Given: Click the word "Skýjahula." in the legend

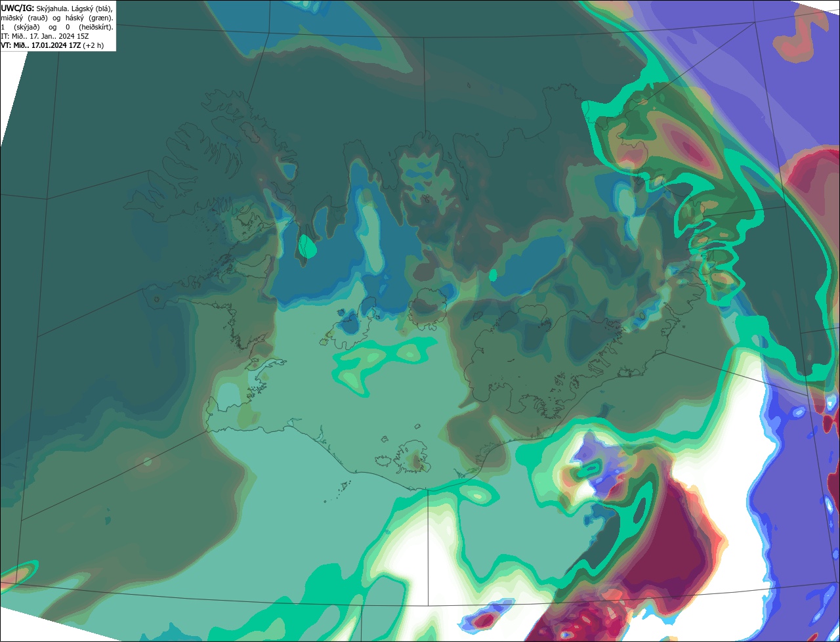Looking at the screenshot, I should click(52, 9).
